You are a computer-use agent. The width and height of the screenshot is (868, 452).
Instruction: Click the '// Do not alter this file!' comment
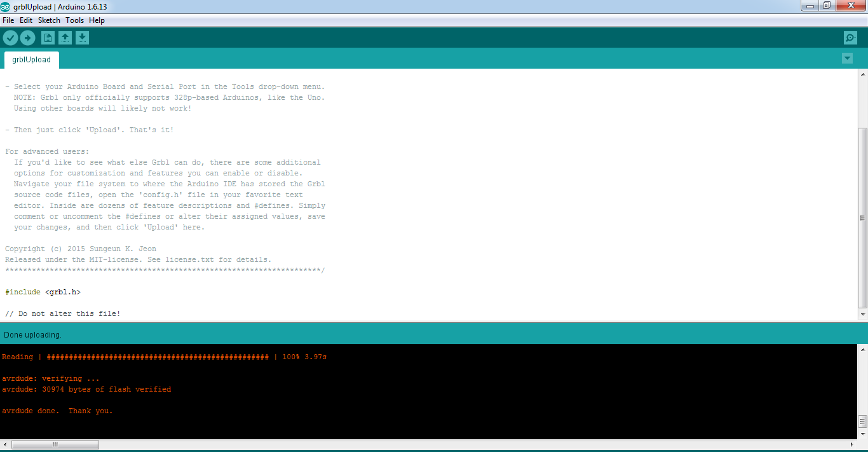pos(63,314)
